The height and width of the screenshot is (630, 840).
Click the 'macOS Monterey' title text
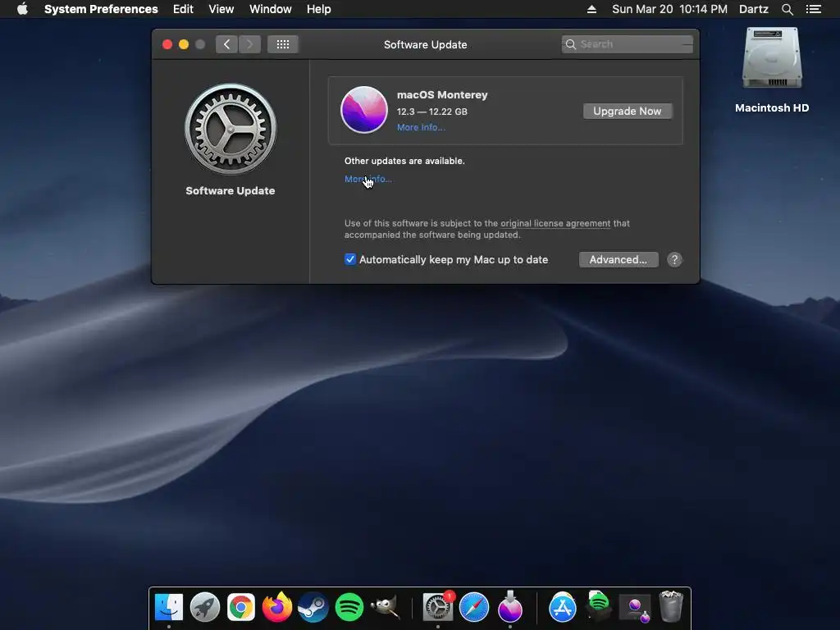(442, 95)
